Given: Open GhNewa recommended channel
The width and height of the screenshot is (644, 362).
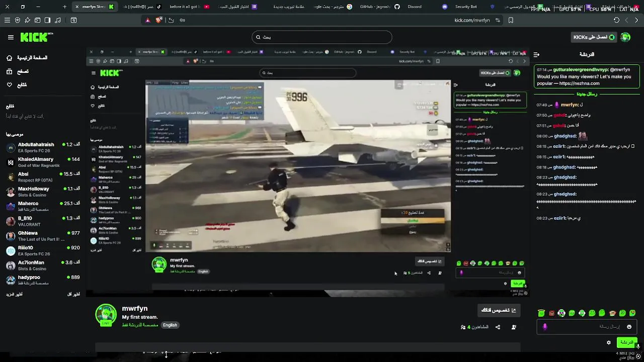Looking at the screenshot, I should 43,236.
